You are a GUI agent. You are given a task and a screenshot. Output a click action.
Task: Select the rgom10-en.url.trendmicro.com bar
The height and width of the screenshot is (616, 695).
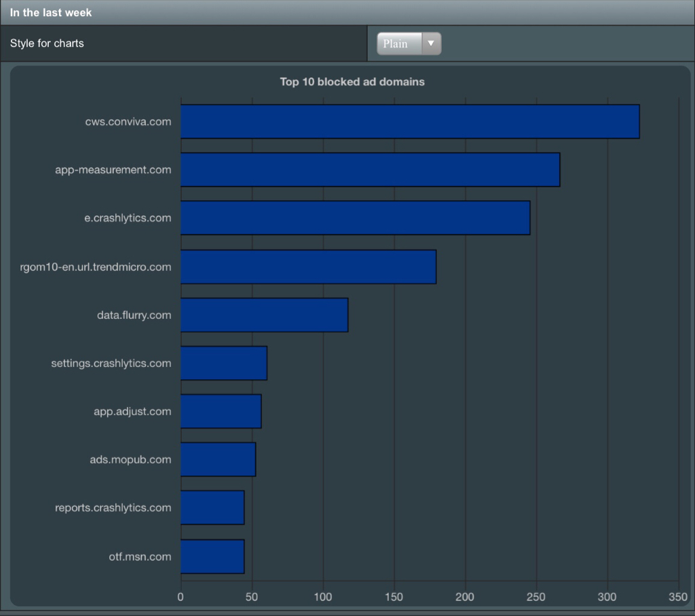click(x=309, y=267)
